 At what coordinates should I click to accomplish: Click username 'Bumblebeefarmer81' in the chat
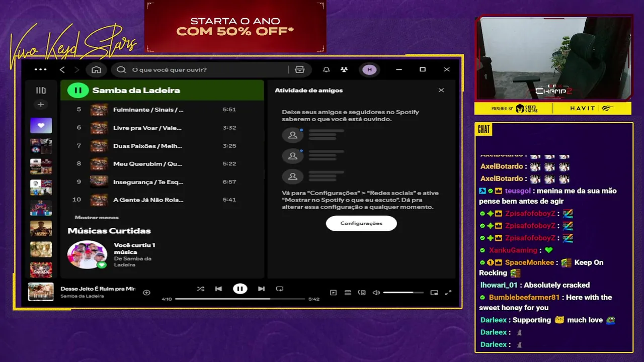[525, 297]
